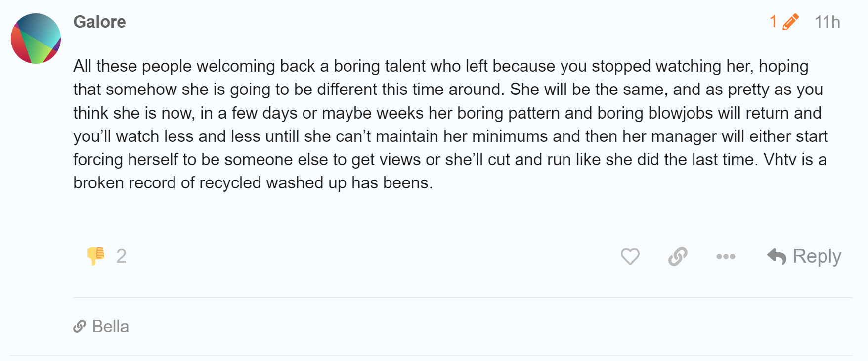Click the thumbs-down reaction emoji
Screen dimensions: 868x361
click(x=95, y=256)
